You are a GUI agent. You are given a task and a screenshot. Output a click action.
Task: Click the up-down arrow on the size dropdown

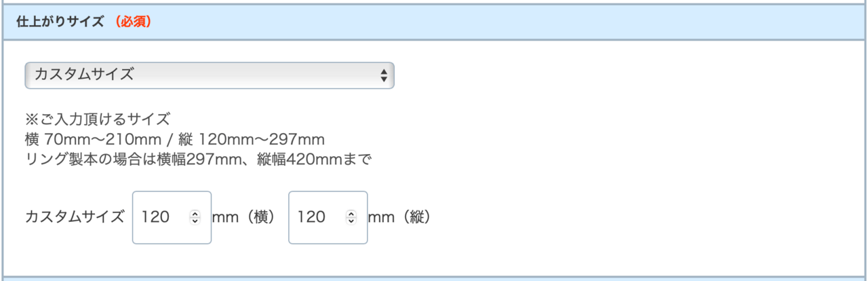point(384,75)
